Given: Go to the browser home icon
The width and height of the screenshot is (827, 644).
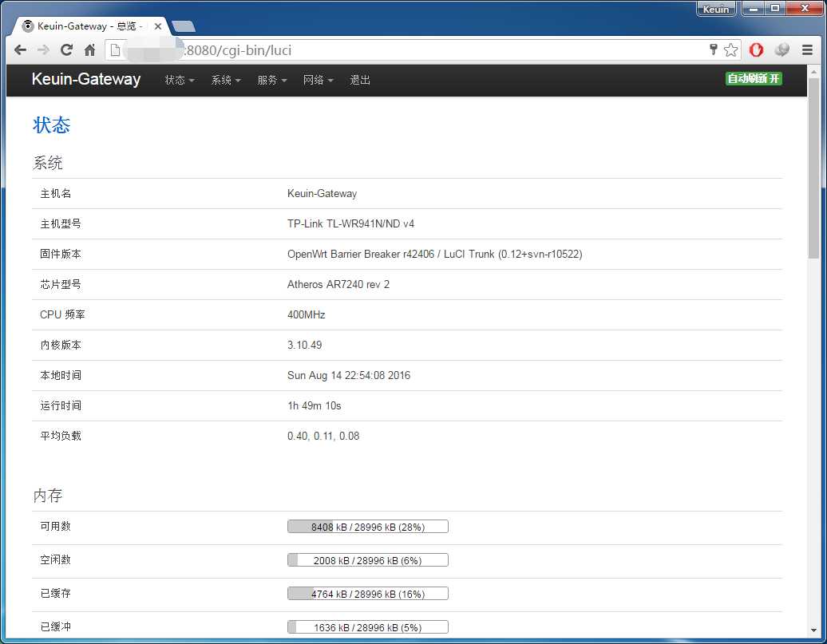Looking at the screenshot, I should tap(89, 50).
